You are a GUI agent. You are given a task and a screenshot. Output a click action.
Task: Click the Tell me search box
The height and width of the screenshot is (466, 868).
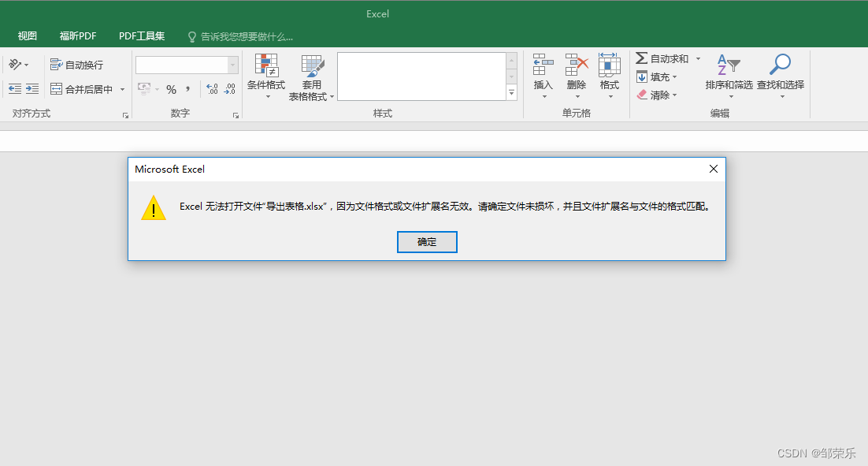point(241,36)
